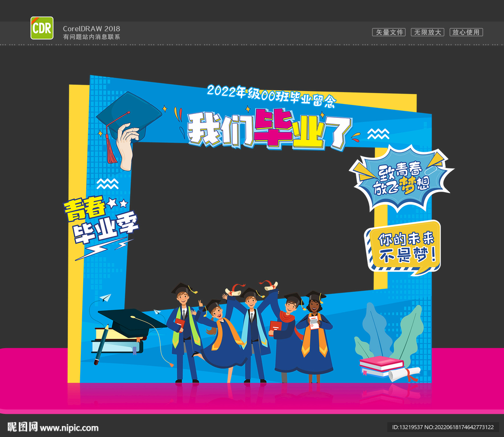
Task: Toggle the 矢量文件 badge
Action: [388, 32]
